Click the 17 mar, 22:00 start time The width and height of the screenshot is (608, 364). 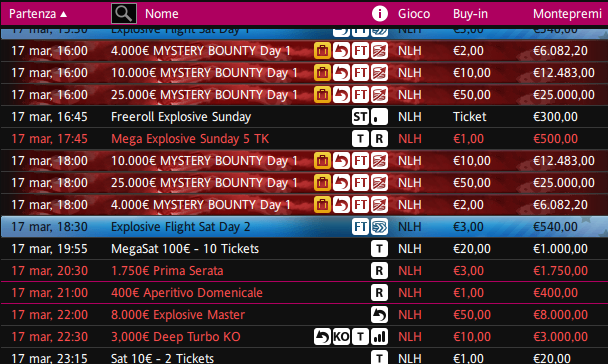click(x=49, y=315)
